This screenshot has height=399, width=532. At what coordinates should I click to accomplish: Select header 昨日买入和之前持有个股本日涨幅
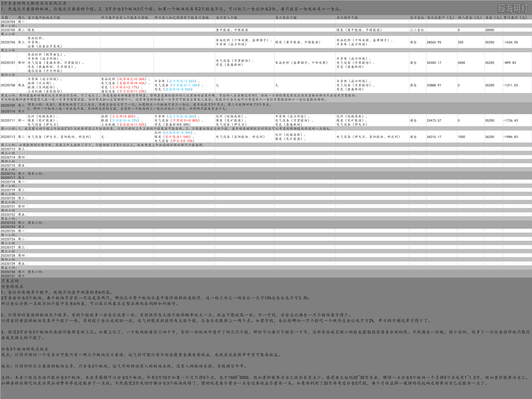coord(182,18)
